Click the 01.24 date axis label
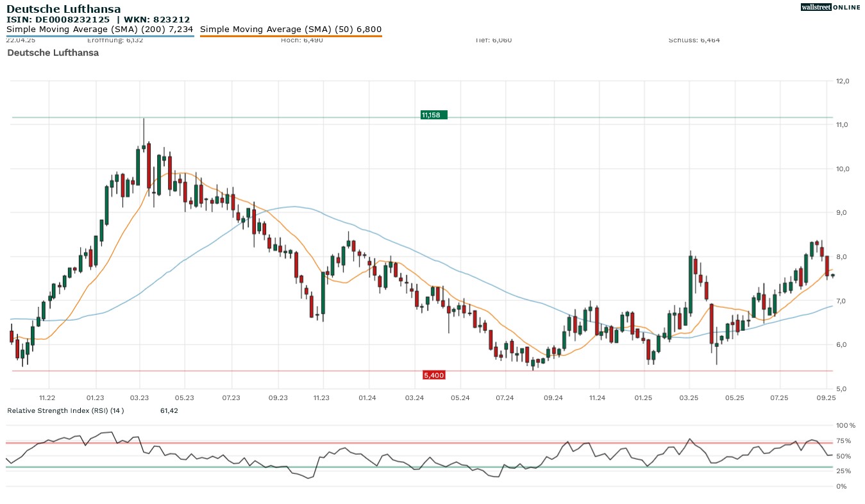Image resolution: width=865 pixels, height=504 pixels. [x=367, y=398]
